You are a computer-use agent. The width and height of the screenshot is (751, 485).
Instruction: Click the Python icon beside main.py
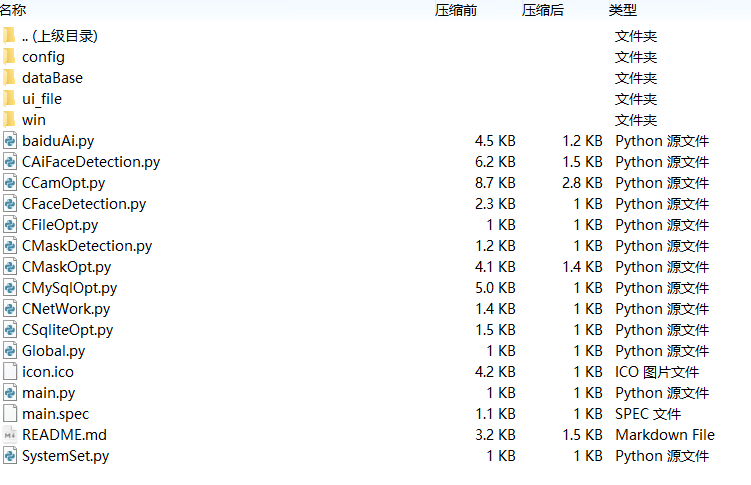(10, 393)
